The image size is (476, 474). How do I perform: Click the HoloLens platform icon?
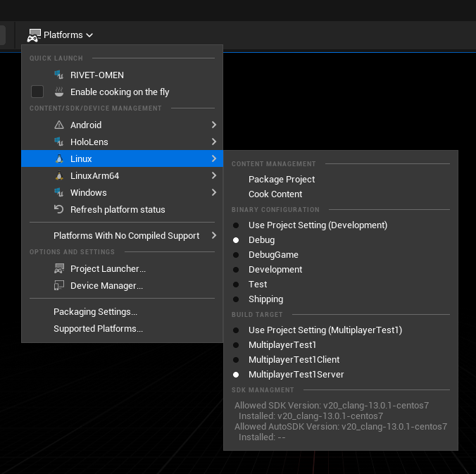(x=59, y=142)
